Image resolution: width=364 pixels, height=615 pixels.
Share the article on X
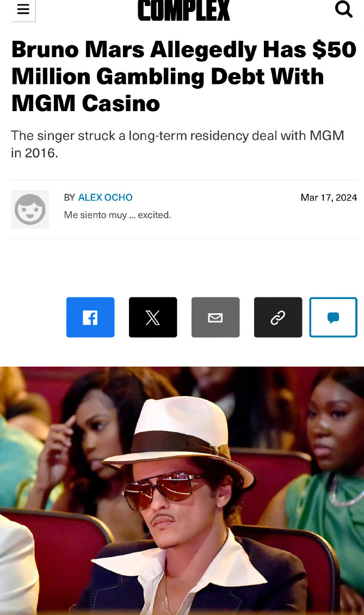[153, 318]
